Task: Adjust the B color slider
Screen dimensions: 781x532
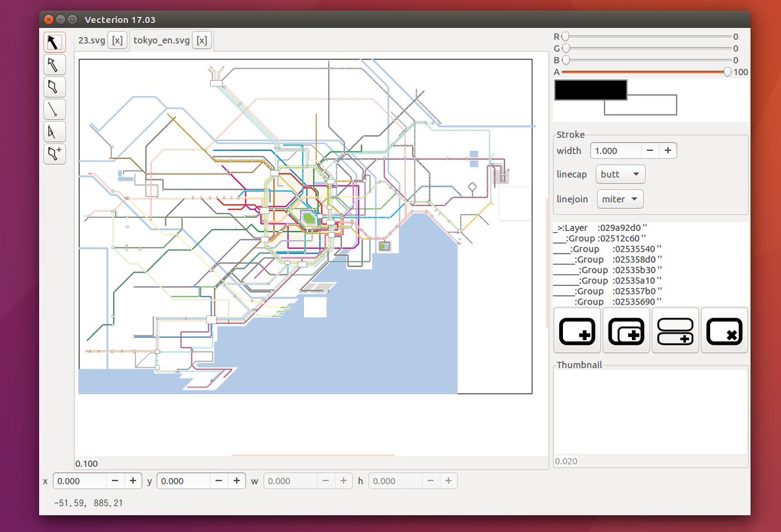Action: click(x=648, y=60)
